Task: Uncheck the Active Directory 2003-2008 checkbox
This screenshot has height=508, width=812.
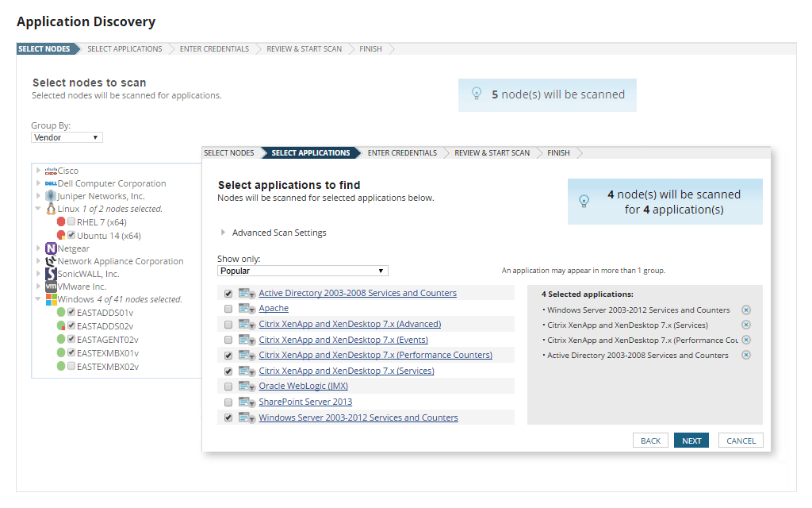Action: coord(228,293)
